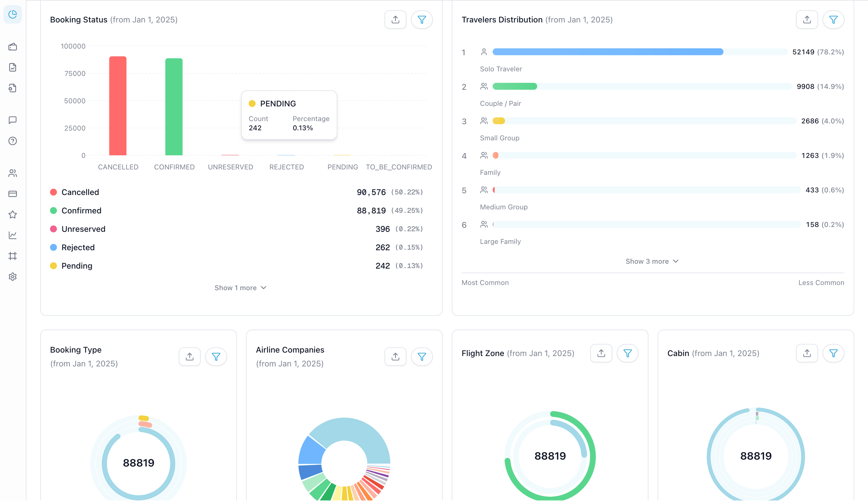This screenshot has height=501, width=868.
Task: Open the settings gear icon in sidebar
Action: pyautogui.click(x=13, y=277)
